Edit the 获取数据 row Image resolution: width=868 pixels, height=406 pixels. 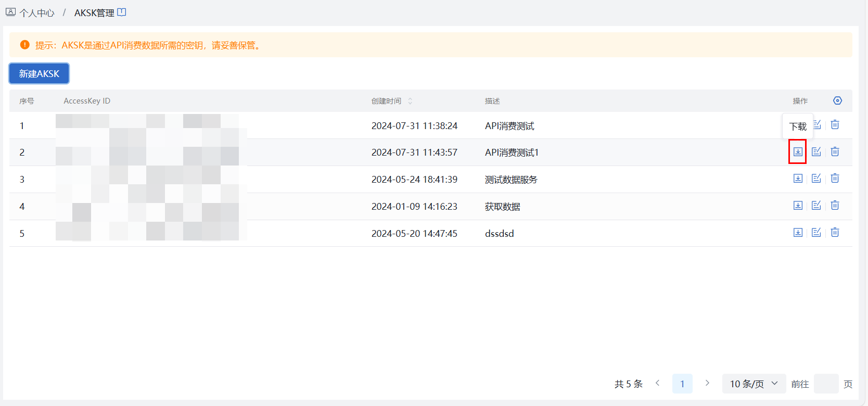(816, 206)
